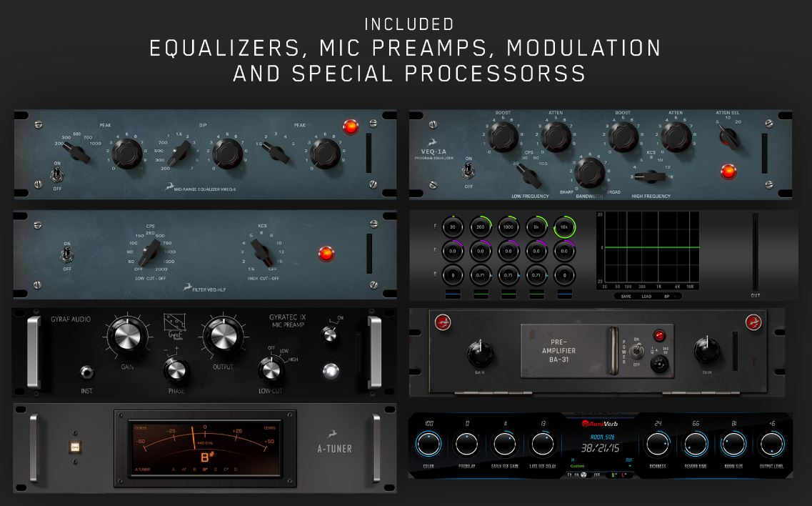The height and width of the screenshot is (506, 812).
Task: Click the A-Tuner needle display
Action: tap(205, 448)
